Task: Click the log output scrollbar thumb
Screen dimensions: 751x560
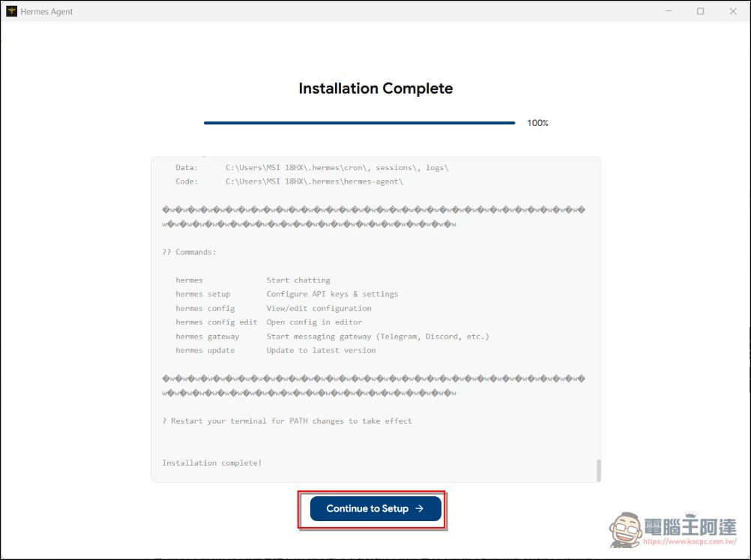Action: click(x=598, y=471)
